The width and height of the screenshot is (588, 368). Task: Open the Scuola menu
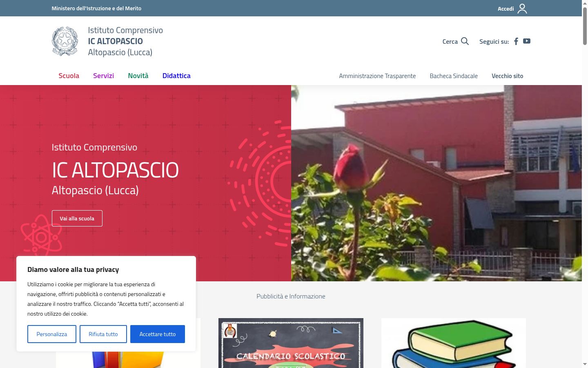[x=69, y=76]
